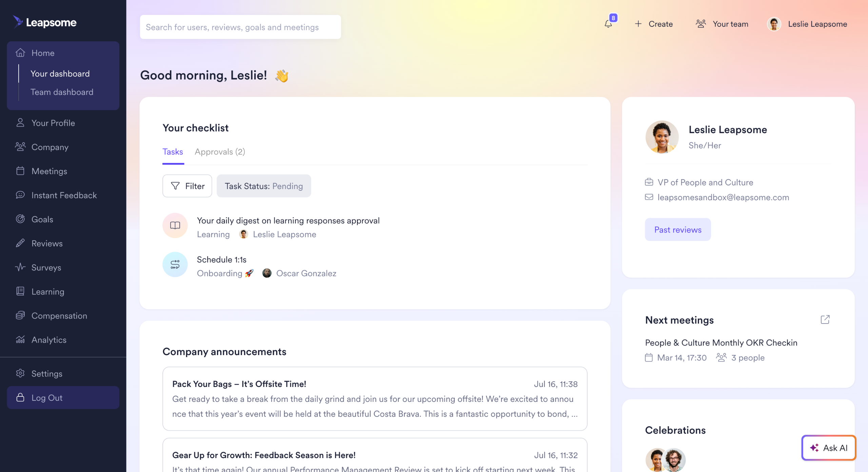868x472 pixels.
Task: Expand Leslie Leapsome account menu
Action: click(x=807, y=24)
